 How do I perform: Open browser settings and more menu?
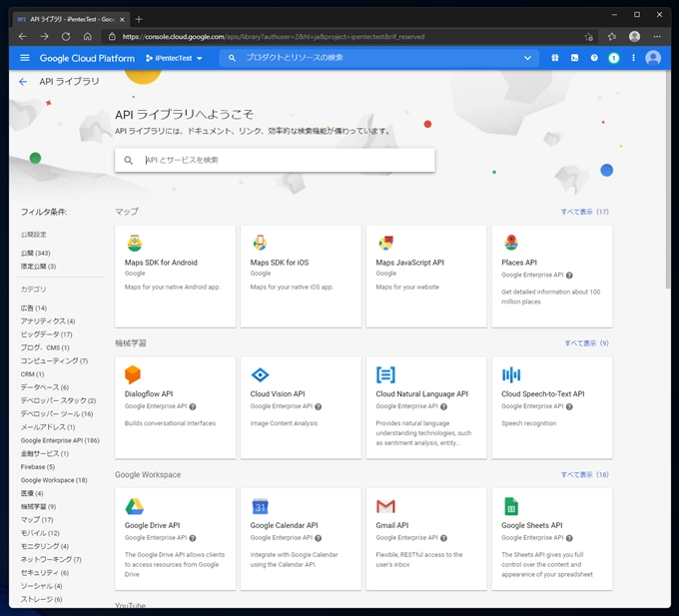click(x=657, y=37)
